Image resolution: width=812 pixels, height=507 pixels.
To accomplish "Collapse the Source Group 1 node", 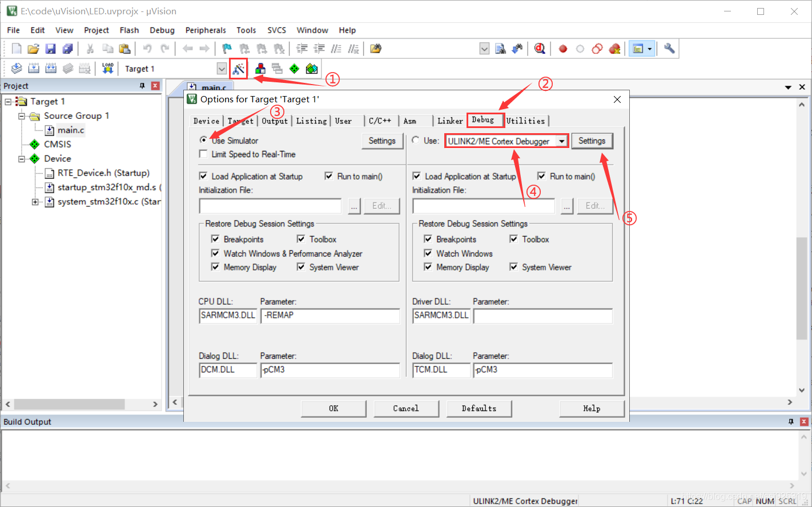I will coord(22,116).
